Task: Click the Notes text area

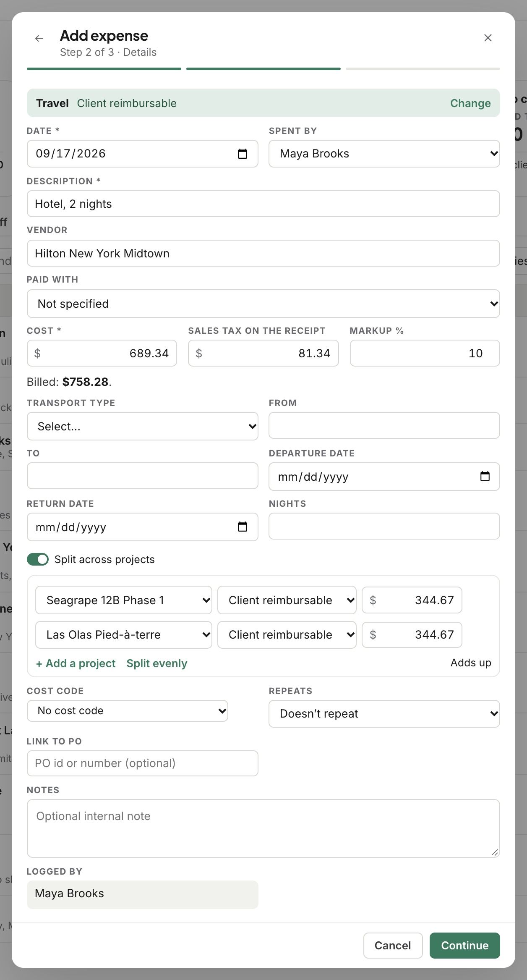Action: [x=263, y=828]
